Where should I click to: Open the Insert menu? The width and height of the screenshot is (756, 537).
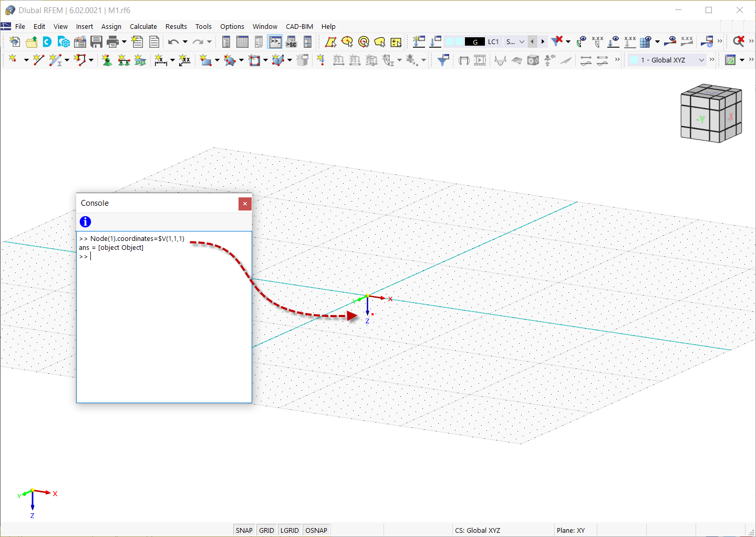pyautogui.click(x=84, y=26)
